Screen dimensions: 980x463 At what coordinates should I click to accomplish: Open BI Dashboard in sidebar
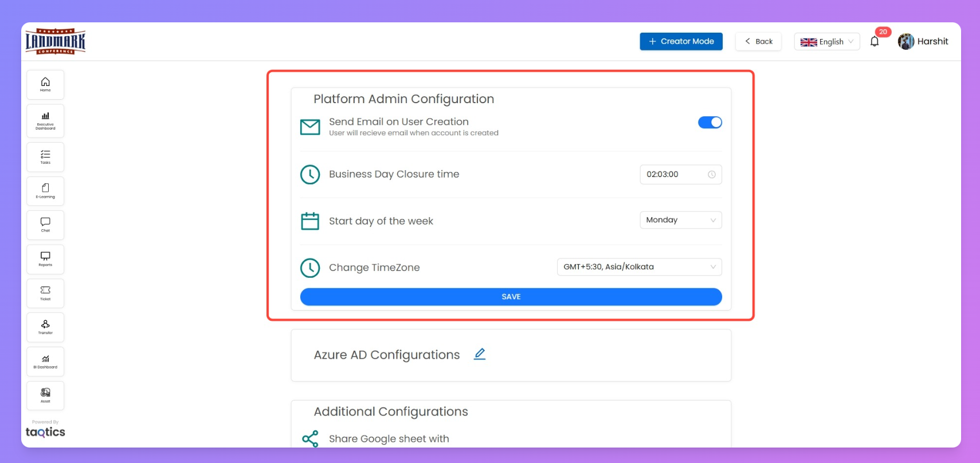click(45, 362)
